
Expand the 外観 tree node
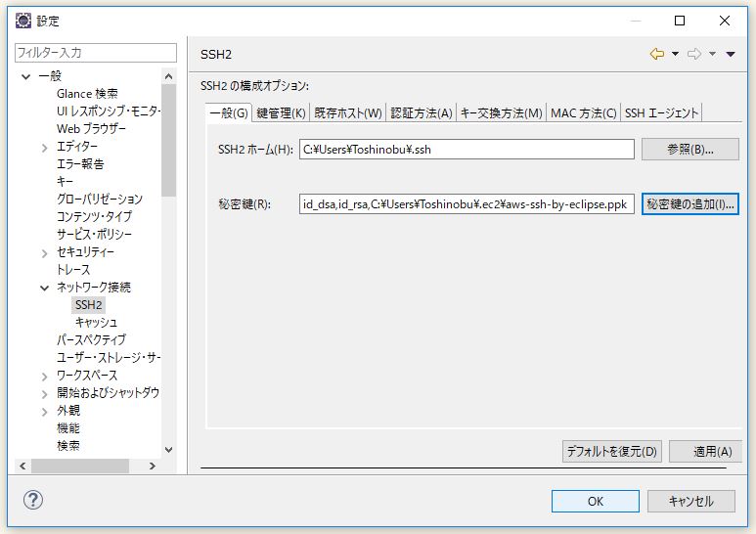44,412
